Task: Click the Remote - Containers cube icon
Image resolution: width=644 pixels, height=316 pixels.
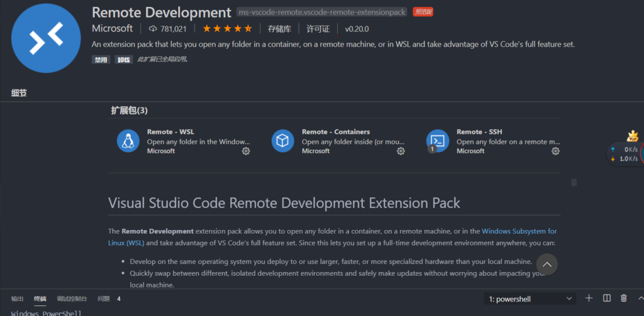Action: coord(283,141)
